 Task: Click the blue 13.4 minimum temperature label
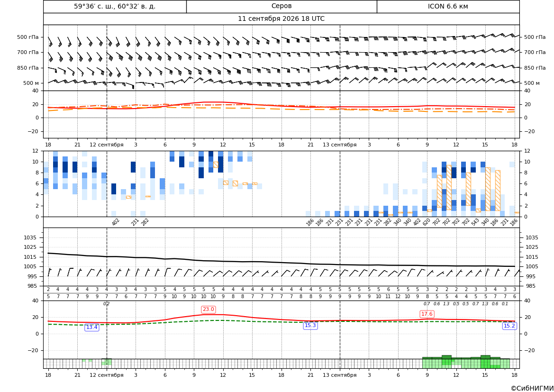click(x=92, y=328)
